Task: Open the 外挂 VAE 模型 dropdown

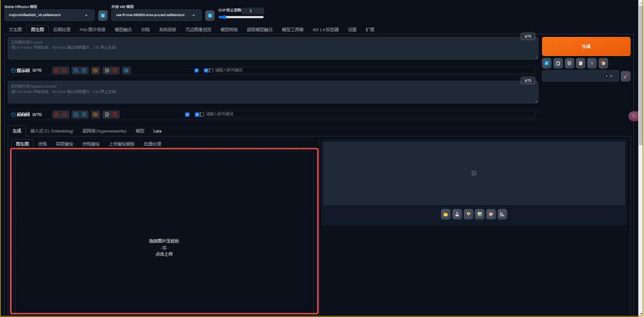Action: [156, 15]
